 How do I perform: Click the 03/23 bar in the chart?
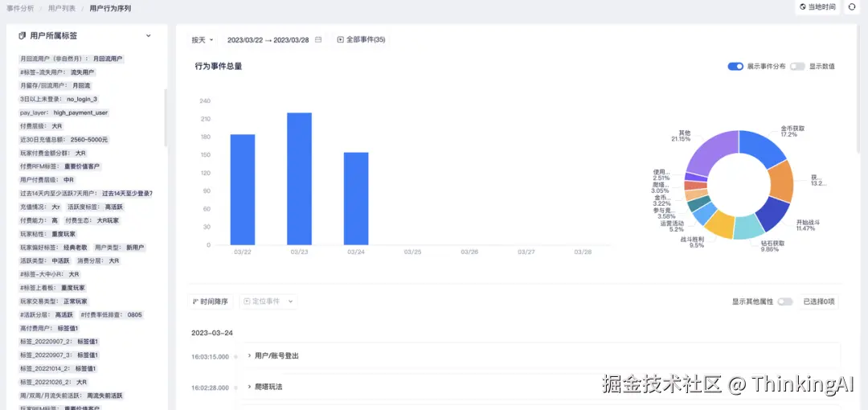pyautogui.click(x=299, y=179)
